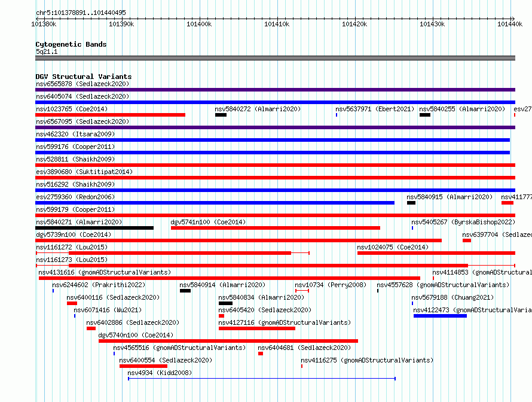Open nsv4557628 (gnomADStructuralVariants) label
This screenshot has width=532, height=402.
[443, 285]
